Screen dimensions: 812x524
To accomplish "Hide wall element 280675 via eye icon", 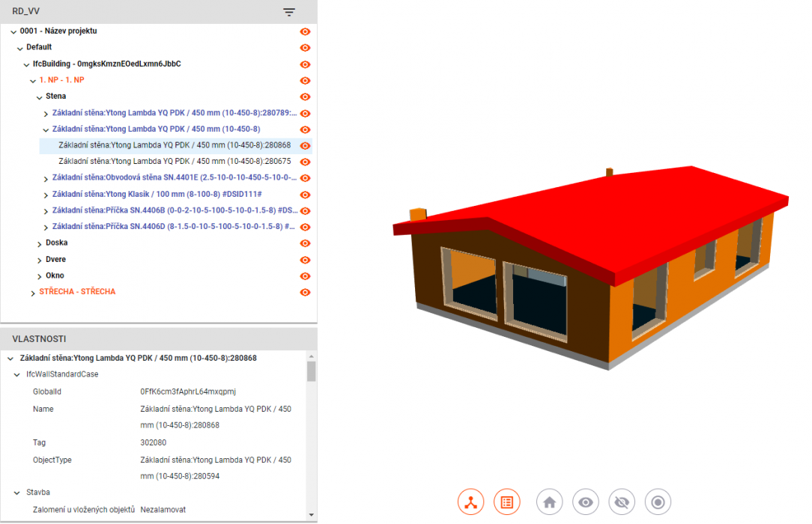I will (306, 162).
